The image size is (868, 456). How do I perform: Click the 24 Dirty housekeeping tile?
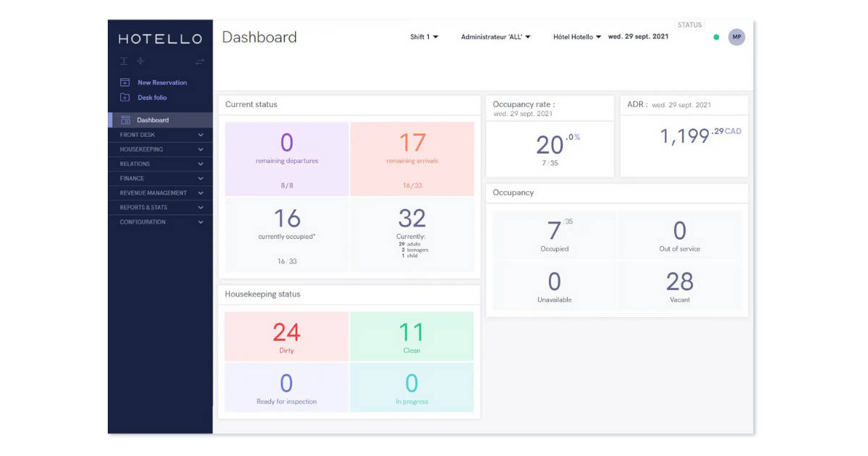(286, 335)
